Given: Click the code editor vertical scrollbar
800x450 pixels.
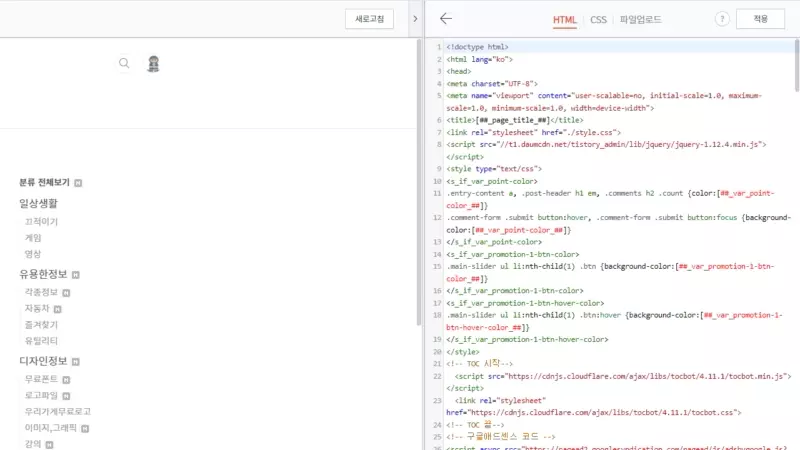Looking at the screenshot, I should (x=797, y=65).
